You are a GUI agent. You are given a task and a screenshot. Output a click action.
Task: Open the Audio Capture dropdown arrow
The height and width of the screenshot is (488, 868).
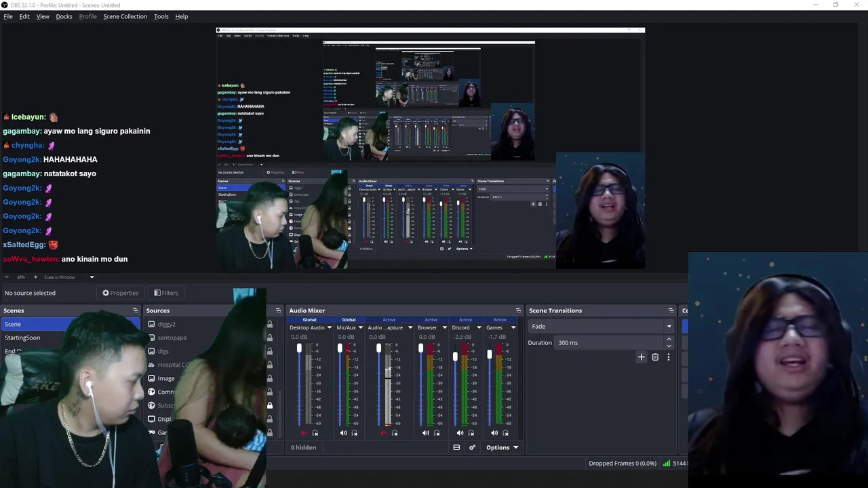[410, 327]
